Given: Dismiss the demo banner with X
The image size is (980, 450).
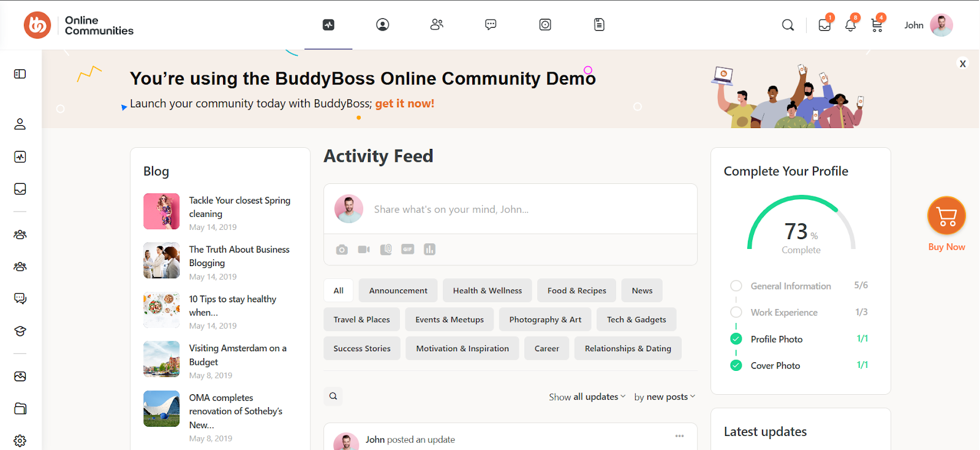Looking at the screenshot, I should pos(963,64).
